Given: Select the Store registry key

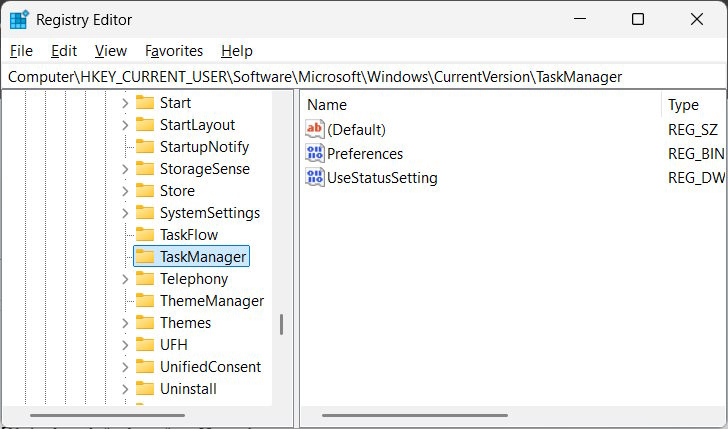Looking at the screenshot, I should (x=177, y=190).
